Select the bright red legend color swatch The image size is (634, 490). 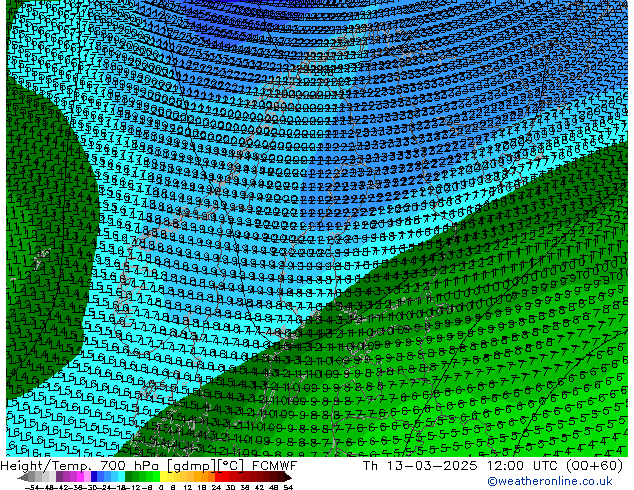[x=218, y=477]
